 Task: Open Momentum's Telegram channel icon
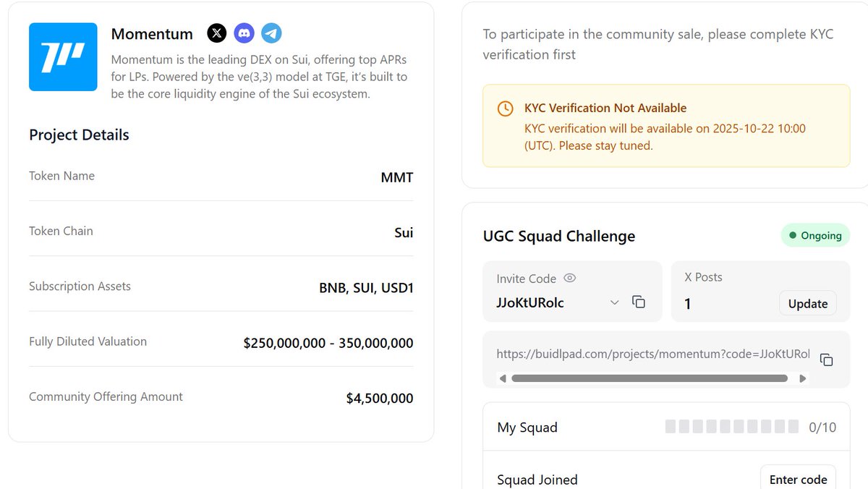(271, 33)
